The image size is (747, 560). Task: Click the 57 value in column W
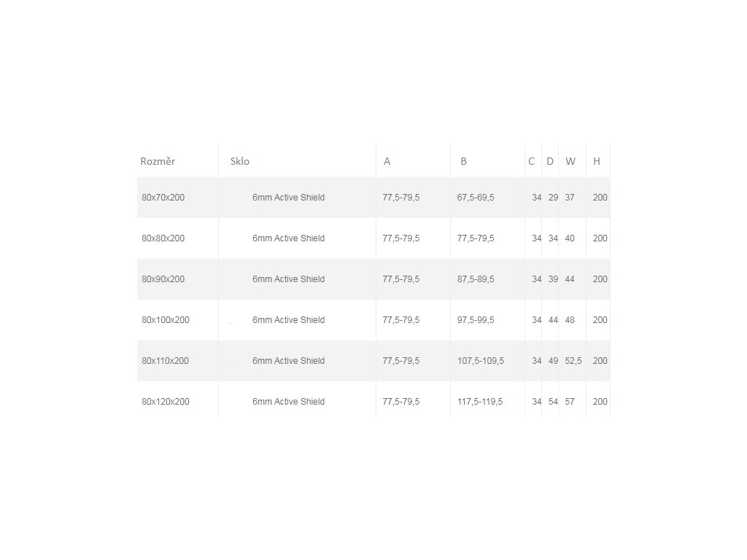point(570,402)
